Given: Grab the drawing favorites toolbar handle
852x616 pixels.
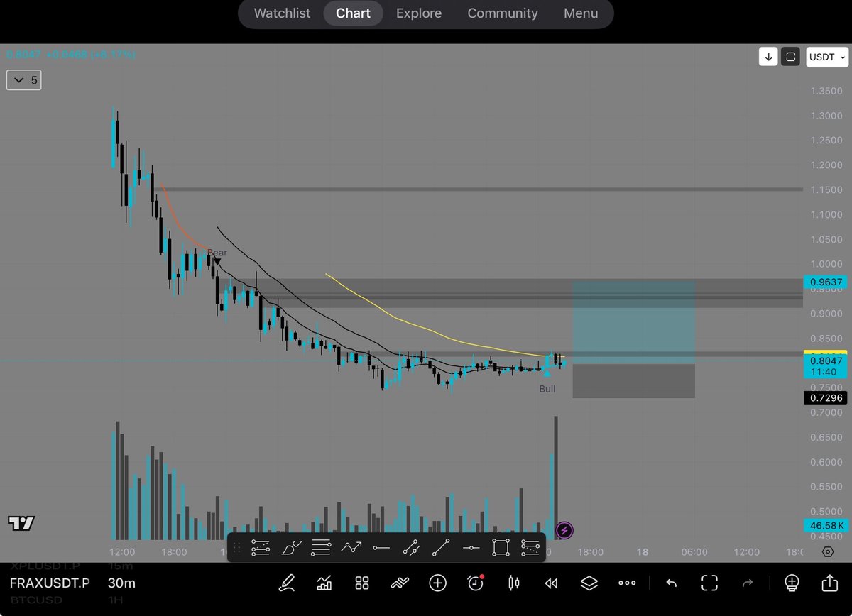Looking at the screenshot, I should (236, 547).
